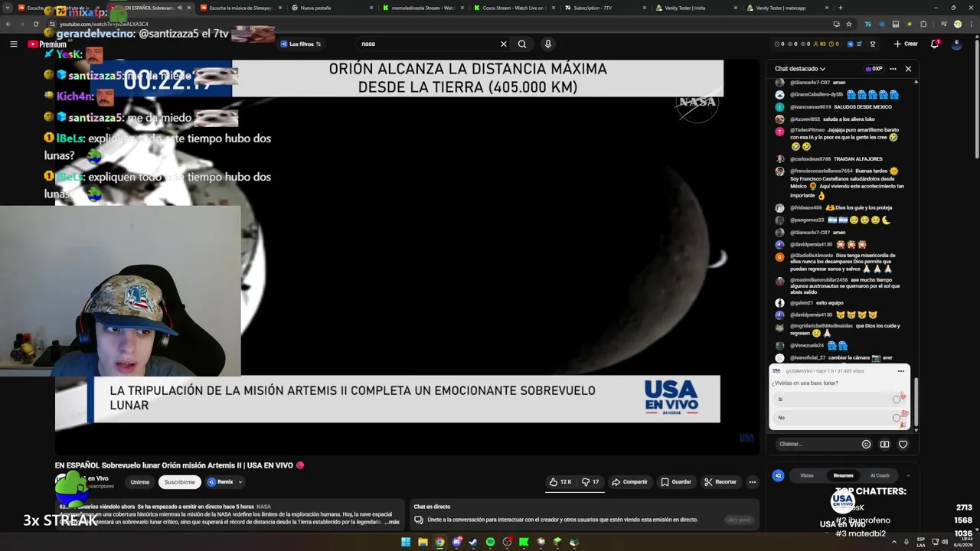Save video with Guardar button

coord(676,482)
